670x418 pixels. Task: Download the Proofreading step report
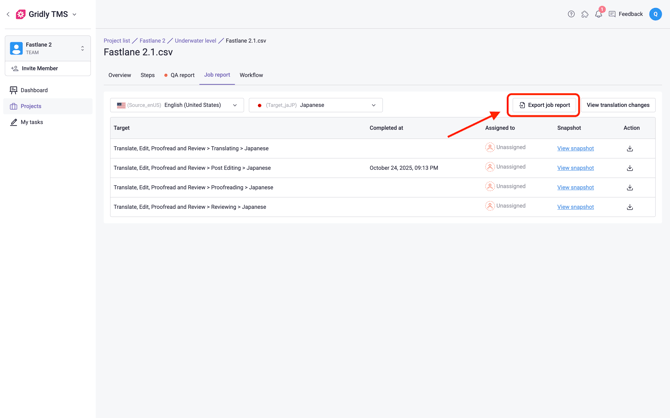point(630,187)
